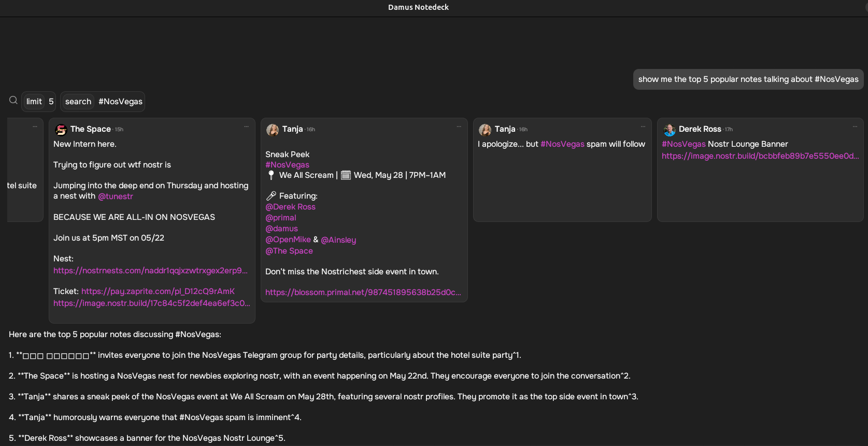Open the @Ainsley mention
This screenshot has width=868, height=446.
click(338, 240)
